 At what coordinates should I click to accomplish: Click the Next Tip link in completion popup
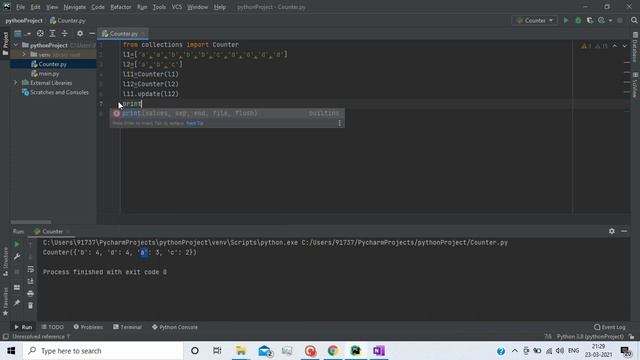pyautogui.click(x=195, y=123)
